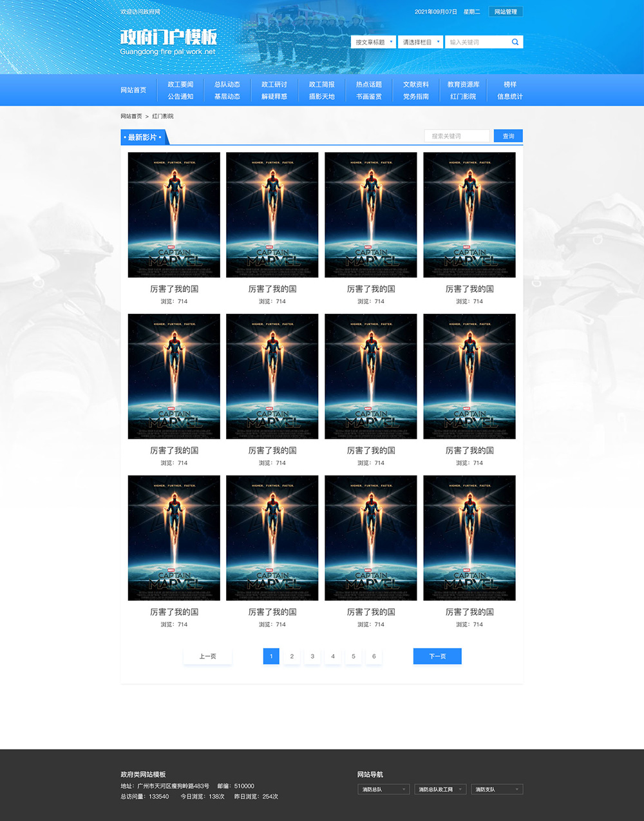This screenshot has width=644, height=821.
Task: Open the 公告通知 menu item
Action: pos(180,97)
